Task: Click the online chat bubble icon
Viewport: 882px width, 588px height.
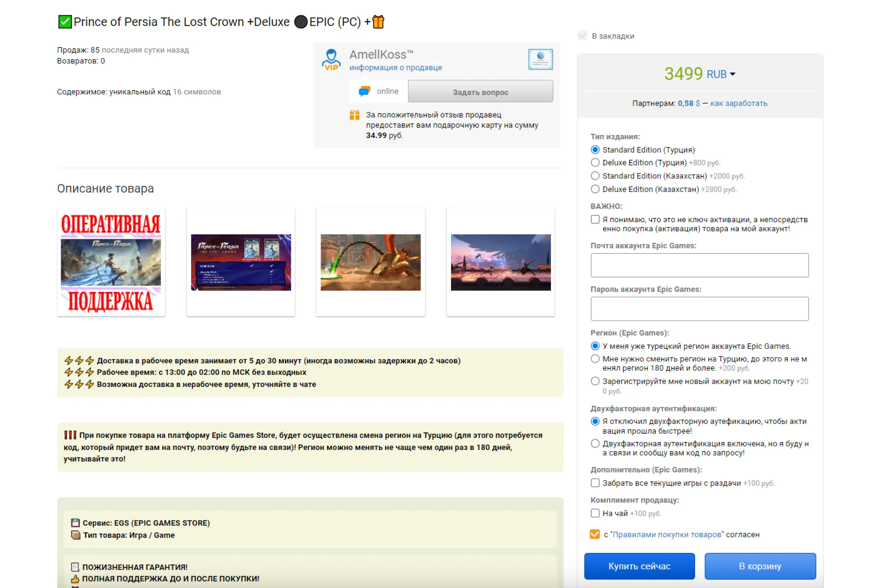Action: click(364, 91)
